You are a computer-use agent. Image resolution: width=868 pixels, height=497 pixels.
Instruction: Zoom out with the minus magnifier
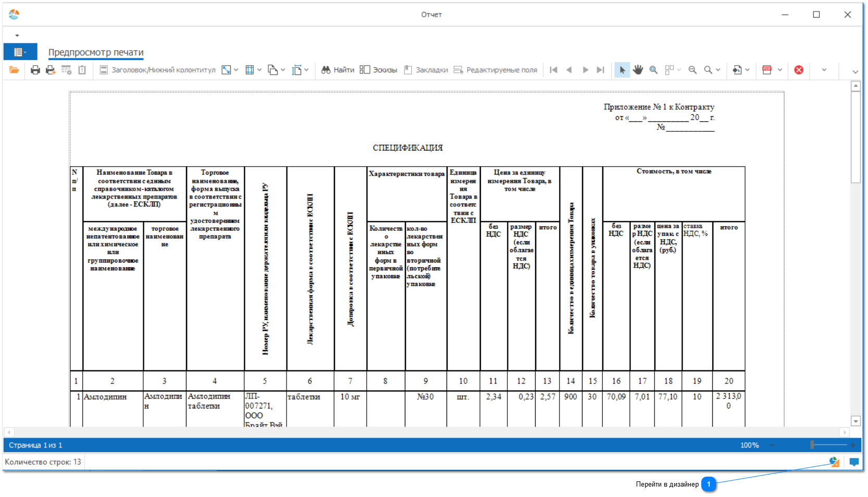pyautogui.click(x=692, y=70)
